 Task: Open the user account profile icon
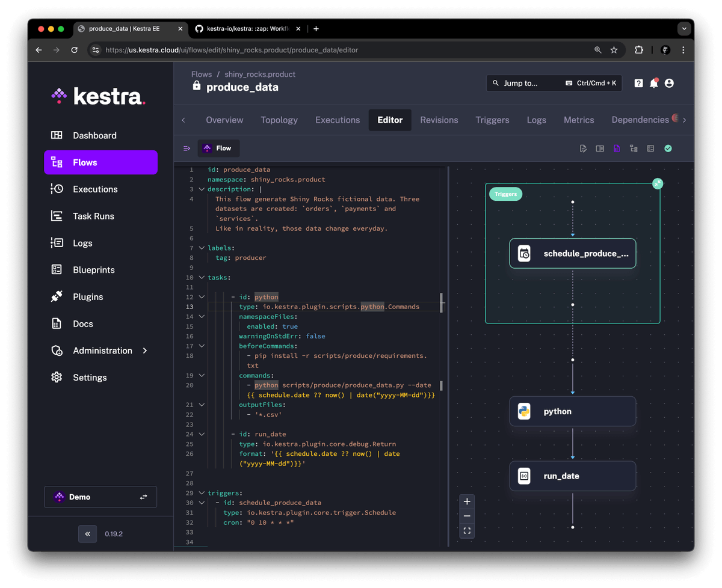tap(669, 84)
